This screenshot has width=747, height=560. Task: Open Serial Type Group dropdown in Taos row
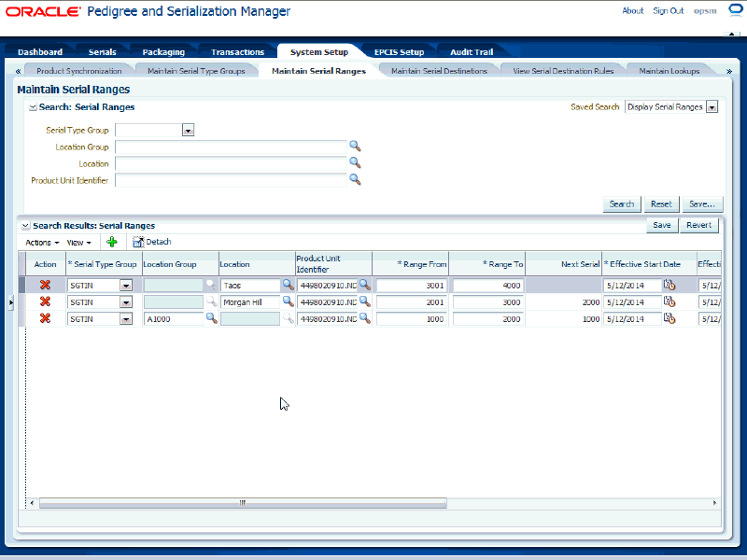(126, 286)
